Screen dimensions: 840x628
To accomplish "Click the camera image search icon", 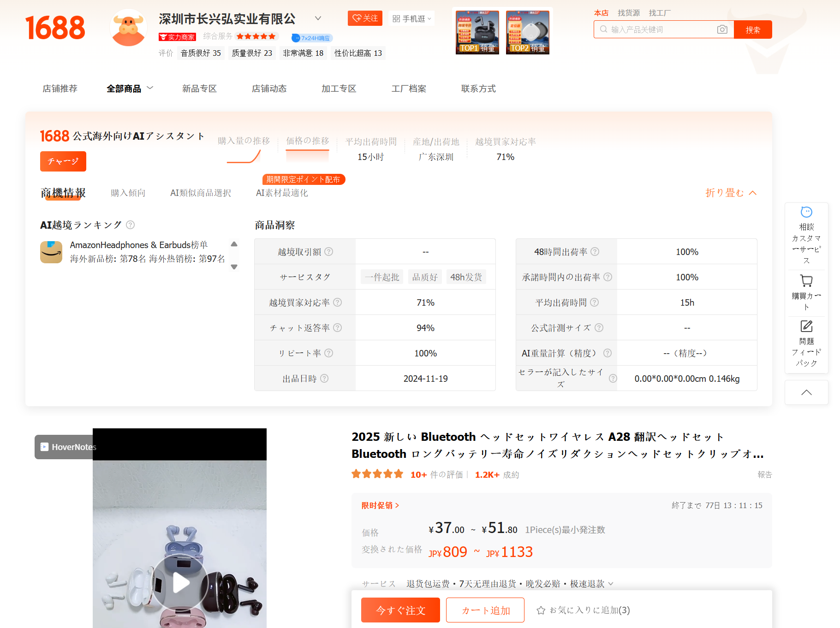I will click(722, 30).
